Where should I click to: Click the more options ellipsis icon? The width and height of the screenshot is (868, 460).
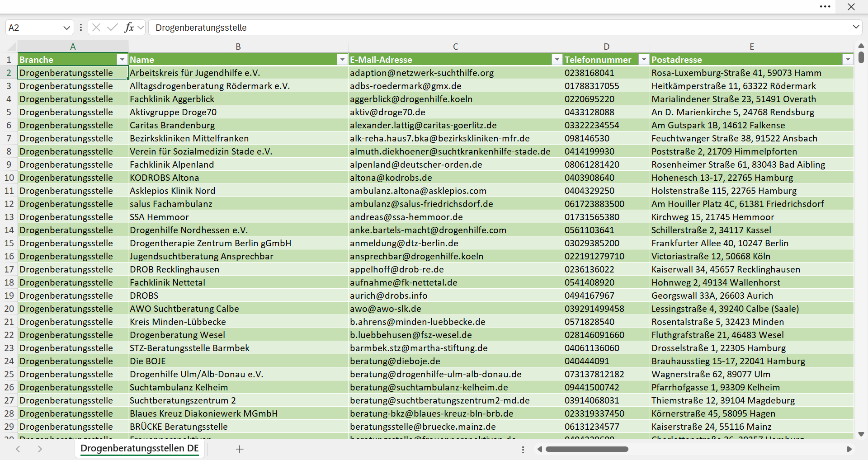825,7
